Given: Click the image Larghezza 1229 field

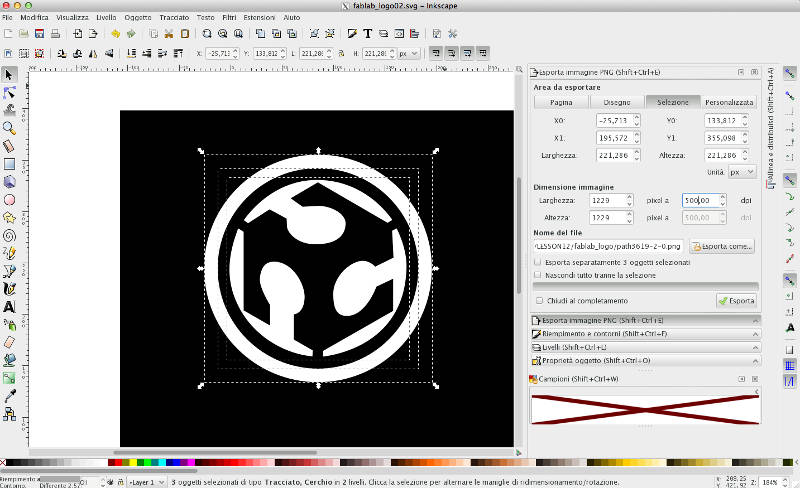Looking at the screenshot, I should coord(607,201).
